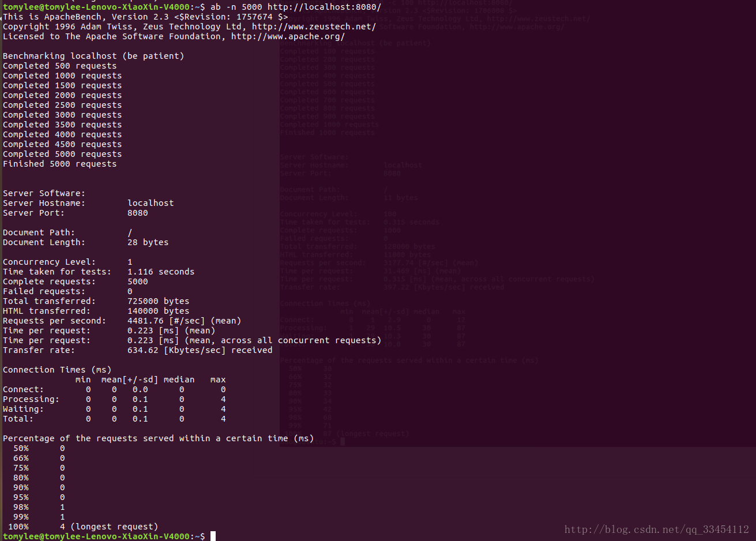Click the '4481.76 [#/sec] (mean)' value
Image resolution: width=756 pixels, height=541 pixels.
(185, 321)
